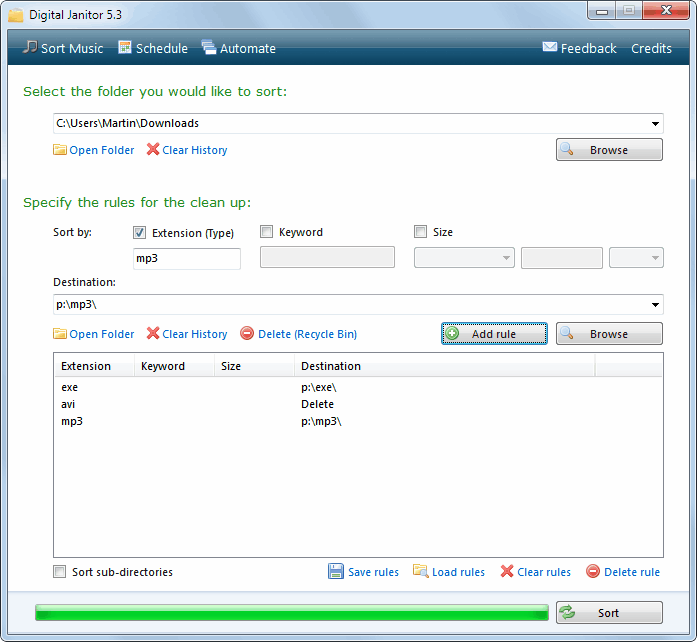
Task: Click the folder icon beside the top Open Folder
Action: point(60,150)
